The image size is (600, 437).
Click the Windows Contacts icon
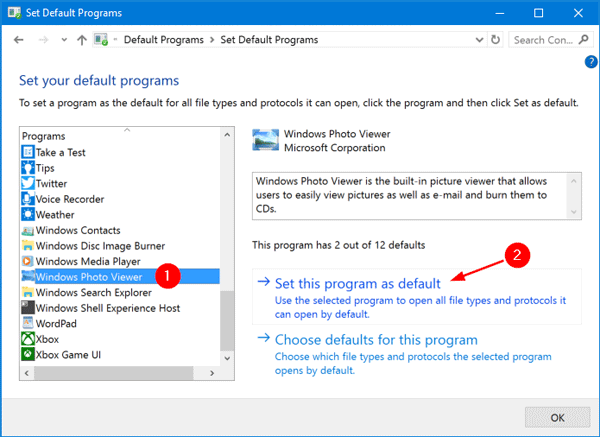click(x=28, y=230)
